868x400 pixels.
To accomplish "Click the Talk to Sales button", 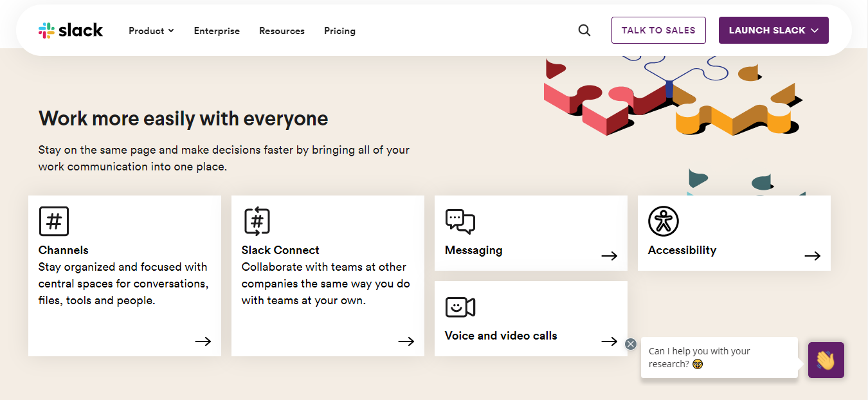I will [658, 30].
